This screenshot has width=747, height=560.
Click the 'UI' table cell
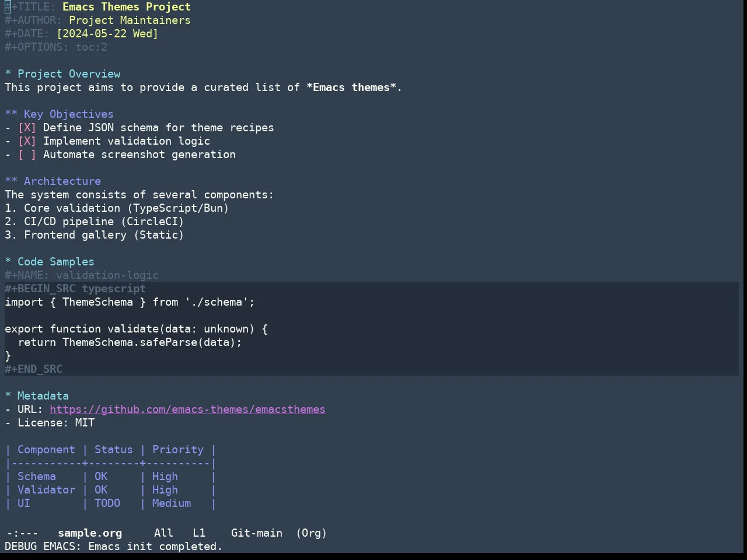(x=24, y=503)
